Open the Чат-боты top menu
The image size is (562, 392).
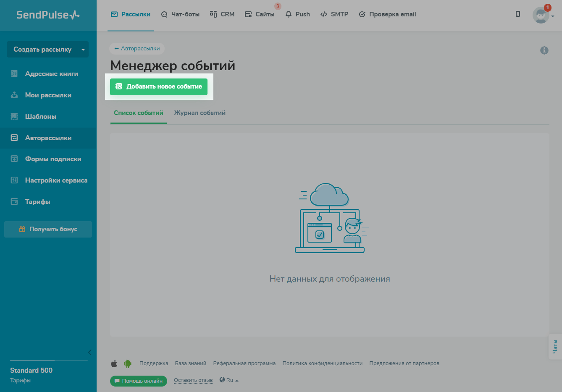(180, 14)
